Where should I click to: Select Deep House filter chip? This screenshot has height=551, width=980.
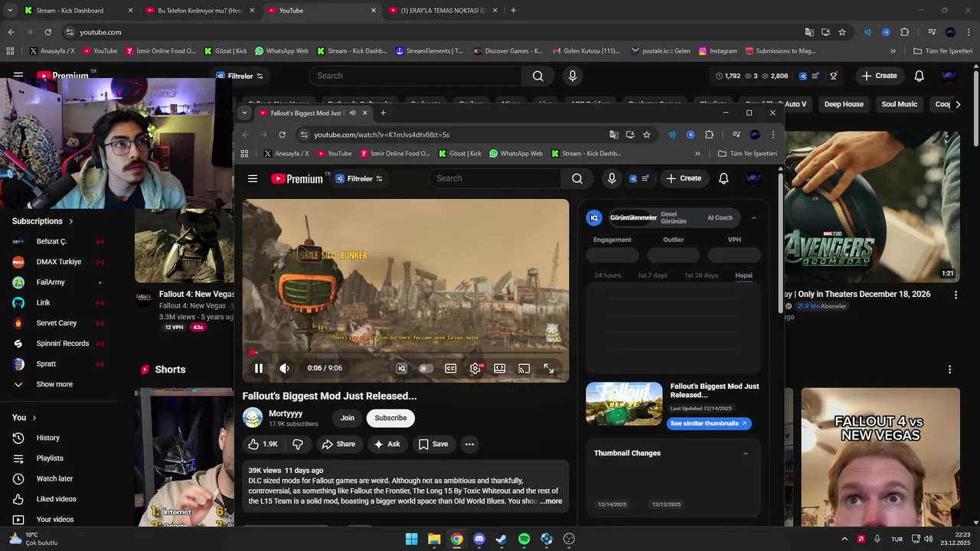click(844, 104)
